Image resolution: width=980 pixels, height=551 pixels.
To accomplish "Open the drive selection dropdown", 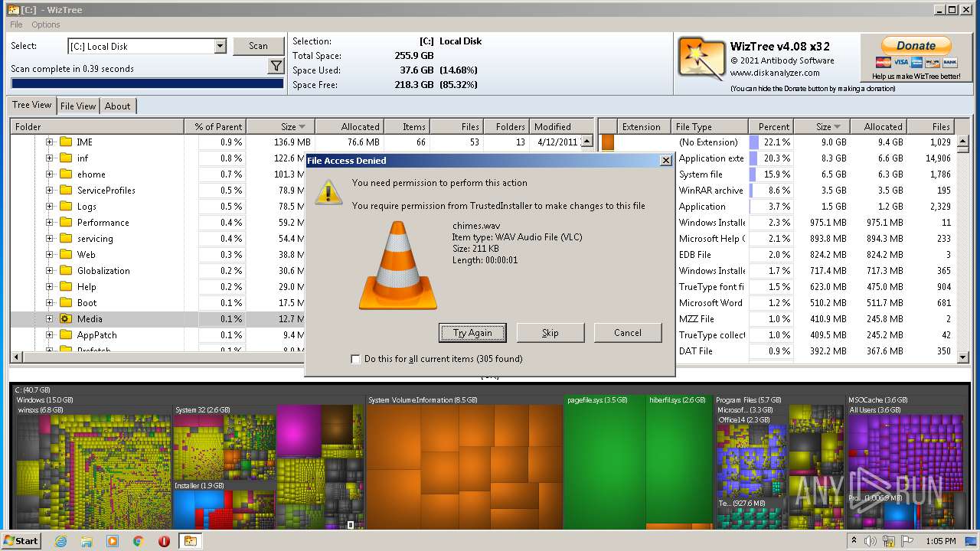I will pyautogui.click(x=220, y=46).
